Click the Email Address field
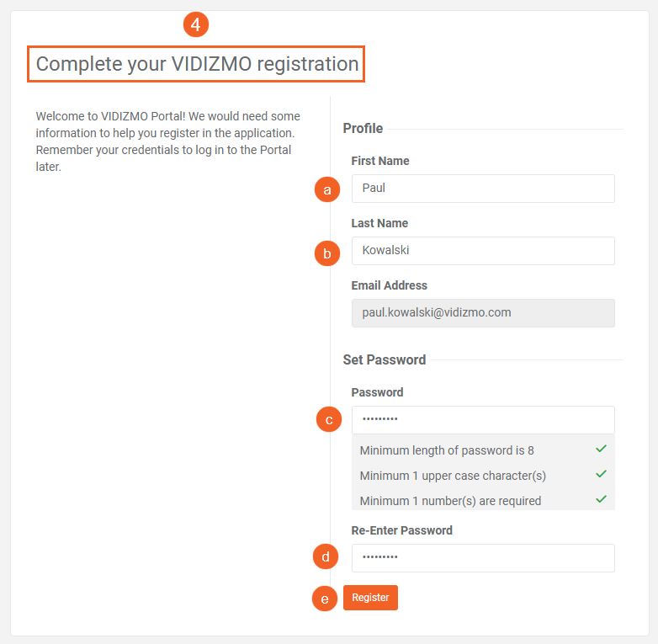 click(482, 313)
